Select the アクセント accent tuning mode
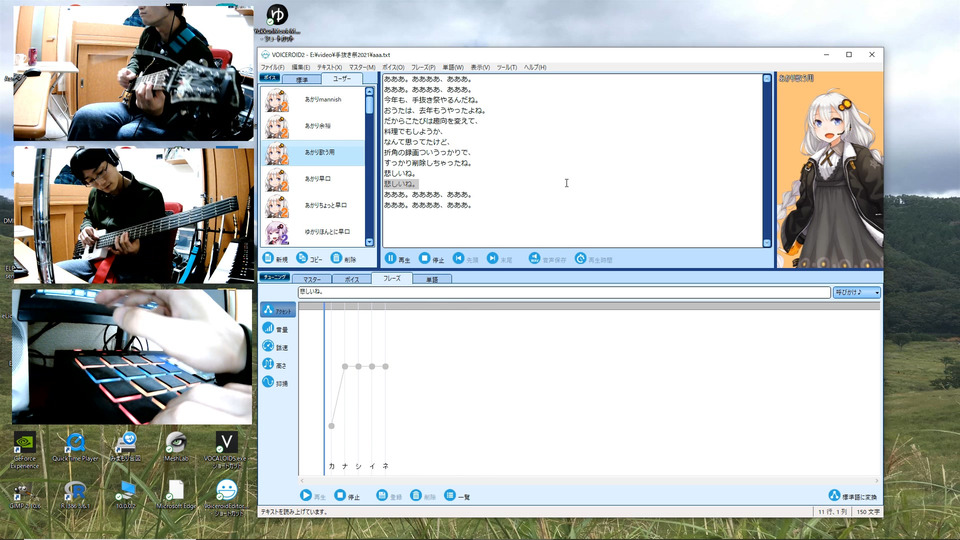Screen dimensions: 960x540 click(278, 310)
